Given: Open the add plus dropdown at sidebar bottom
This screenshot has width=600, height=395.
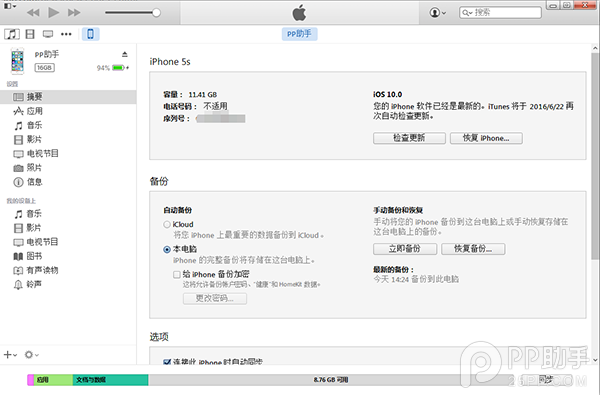Looking at the screenshot, I should (10, 355).
